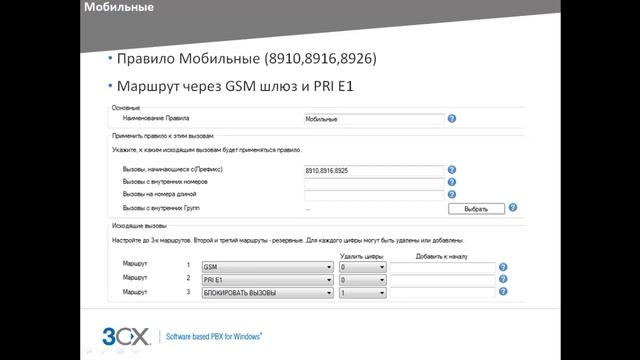Click the 'Исходящие вызовы' section heading
This screenshot has width=640, height=360.
click(139, 226)
